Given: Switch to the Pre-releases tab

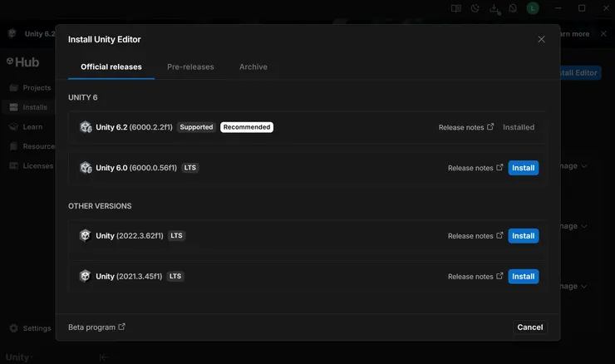Looking at the screenshot, I should [190, 67].
